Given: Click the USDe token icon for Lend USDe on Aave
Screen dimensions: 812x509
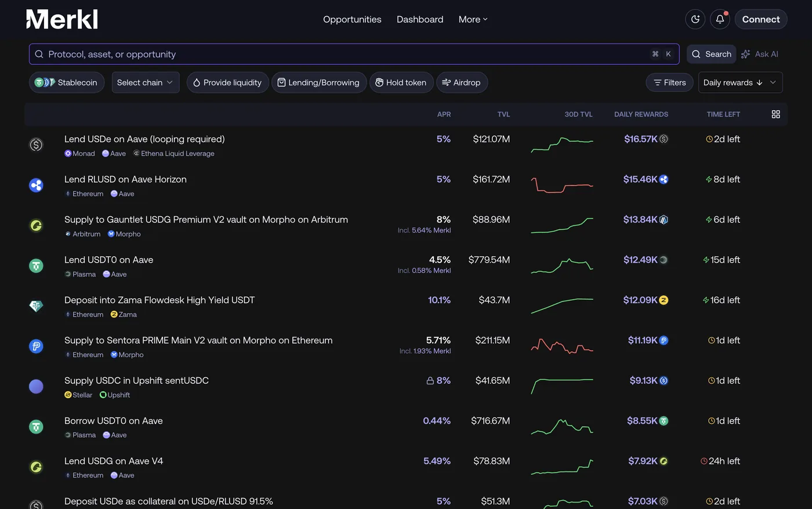Looking at the screenshot, I should point(36,144).
